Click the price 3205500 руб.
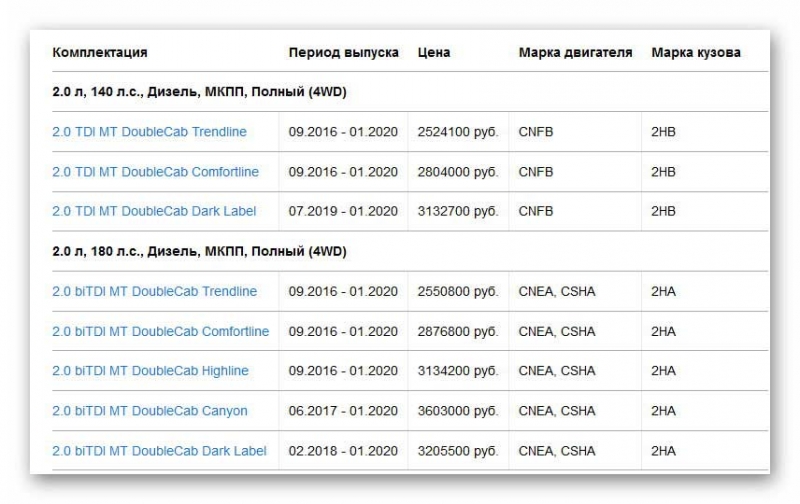The width and height of the screenshot is (800, 504). pos(458,451)
